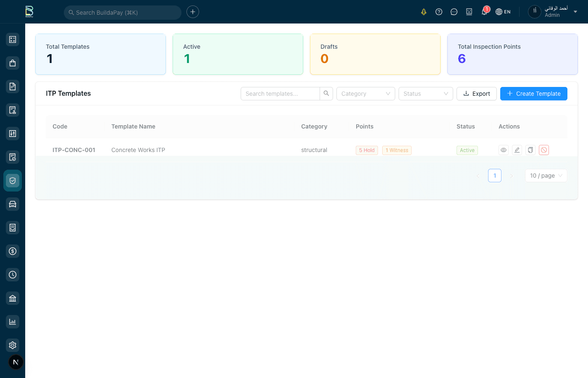
Task: Select the active shield item in sidebar
Action: [x=13, y=181]
